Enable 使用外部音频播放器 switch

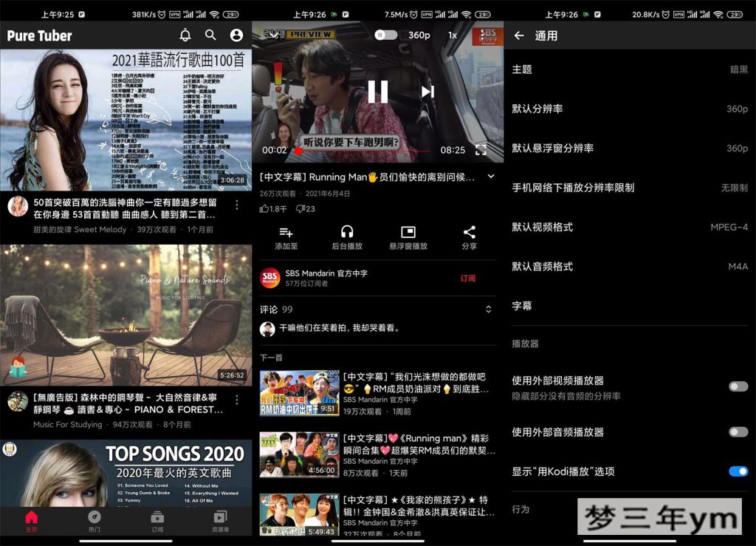click(738, 432)
